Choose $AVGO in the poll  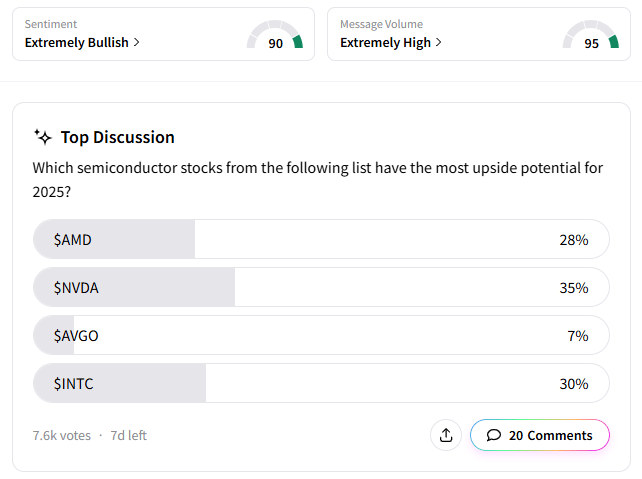point(321,336)
